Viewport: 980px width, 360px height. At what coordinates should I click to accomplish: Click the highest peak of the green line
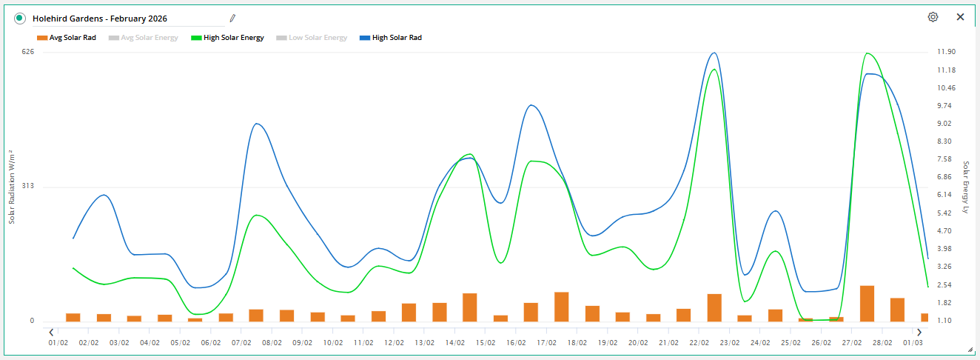867,54
